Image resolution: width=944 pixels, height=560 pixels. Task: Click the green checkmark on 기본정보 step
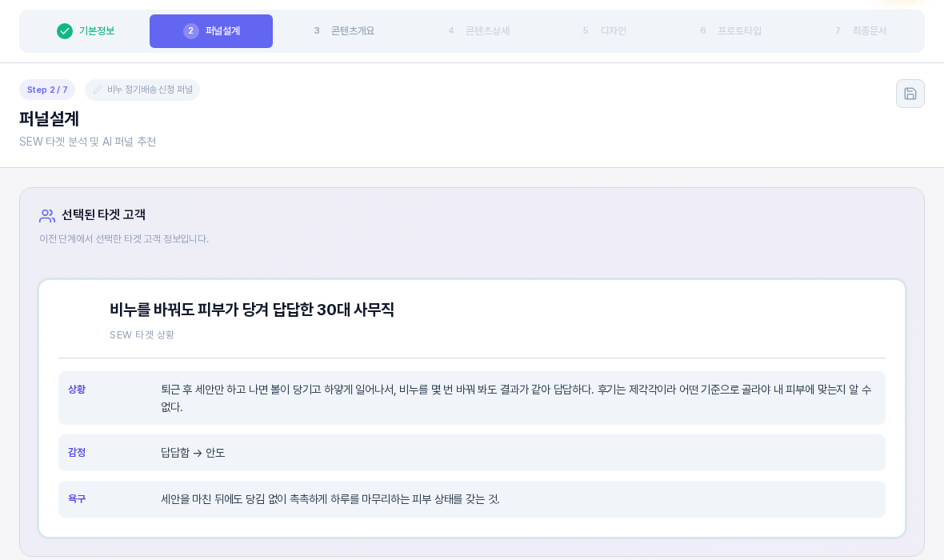click(x=65, y=30)
